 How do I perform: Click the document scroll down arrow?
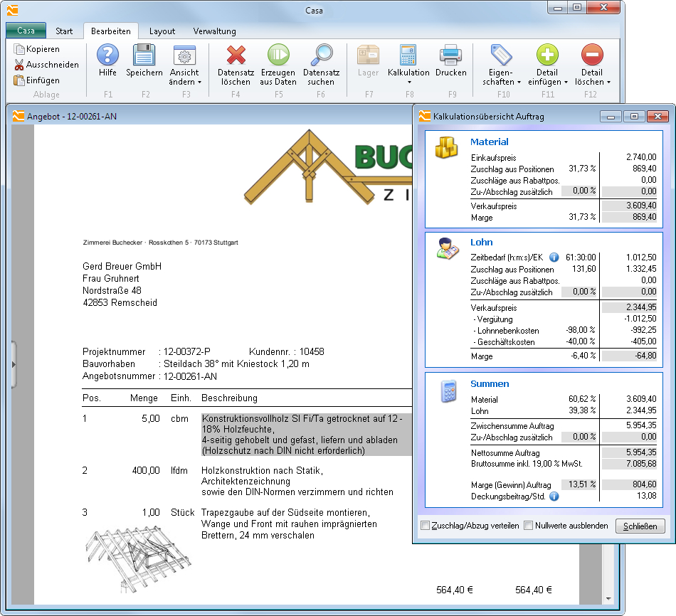pyautogui.click(x=608, y=598)
